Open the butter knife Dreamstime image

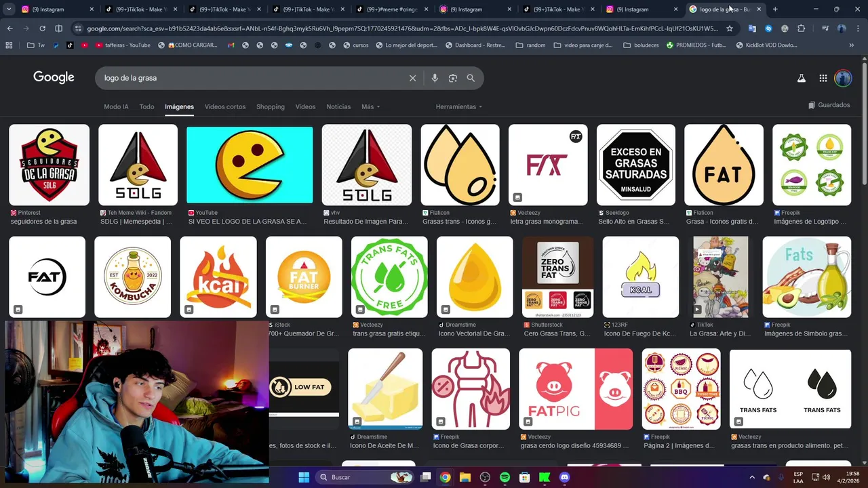385,389
